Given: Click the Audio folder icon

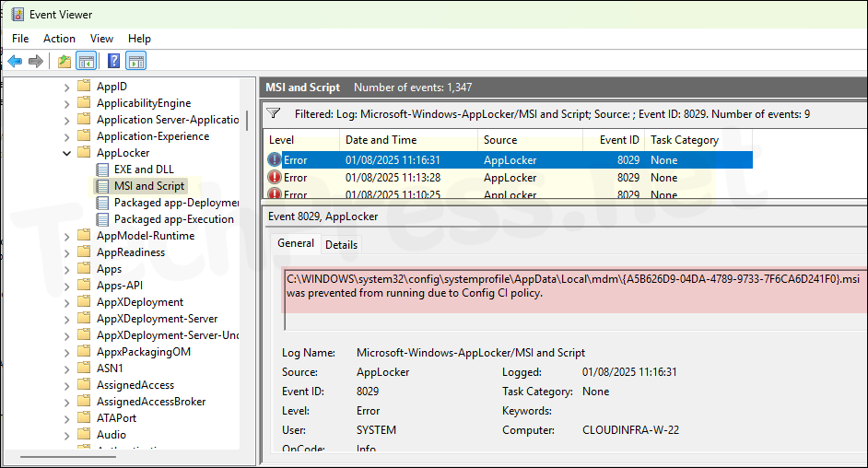Looking at the screenshot, I should 84,434.
